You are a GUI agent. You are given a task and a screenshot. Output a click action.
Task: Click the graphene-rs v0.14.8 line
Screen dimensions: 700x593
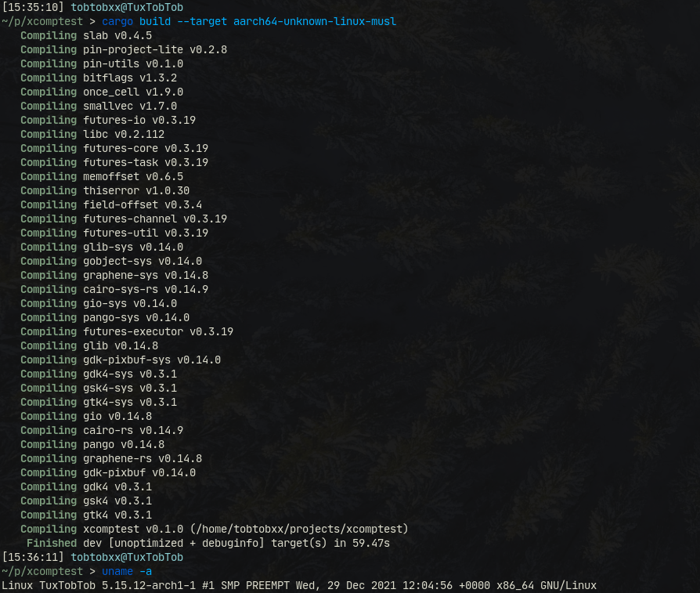click(x=111, y=458)
